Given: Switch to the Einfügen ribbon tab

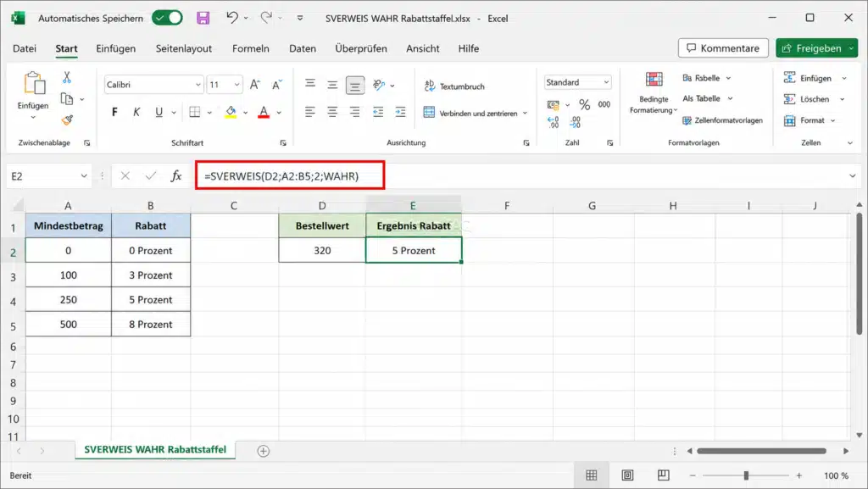Looking at the screenshot, I should [x=115, y=48].
